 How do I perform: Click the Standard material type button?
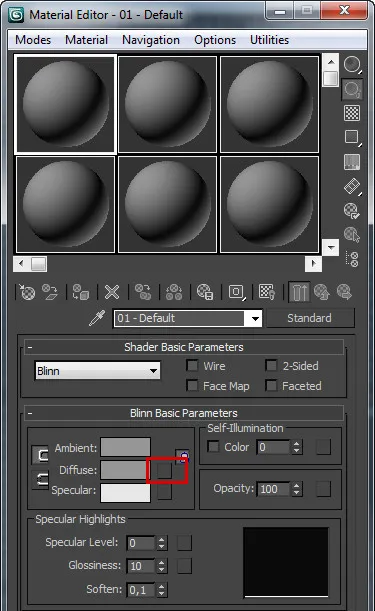pyautogui.click(x=310, y=318)
